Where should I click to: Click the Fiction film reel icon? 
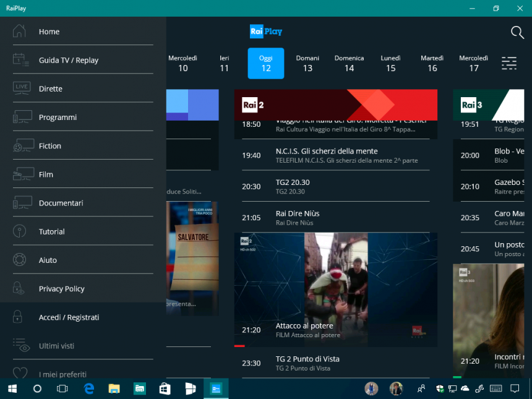pos(24,145)
